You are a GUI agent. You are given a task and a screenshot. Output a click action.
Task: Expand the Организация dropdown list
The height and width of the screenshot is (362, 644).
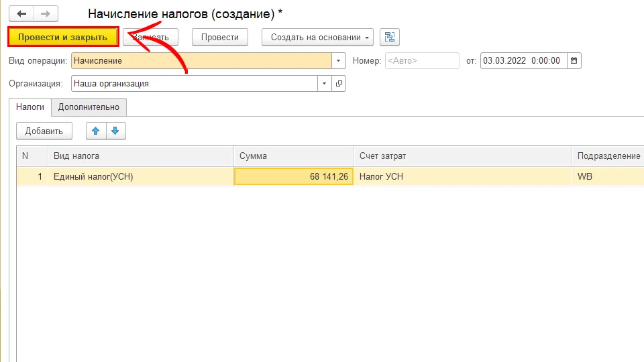pyautogui.click(x=325, y=84)
